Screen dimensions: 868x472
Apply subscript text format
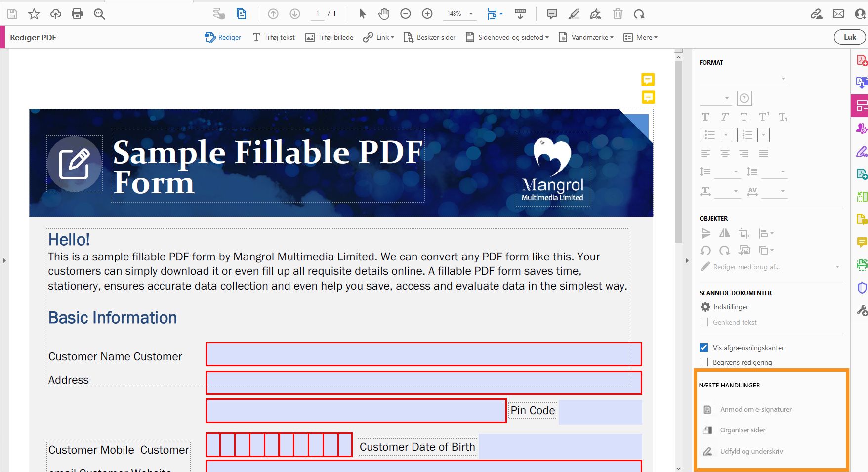point(783,117)
